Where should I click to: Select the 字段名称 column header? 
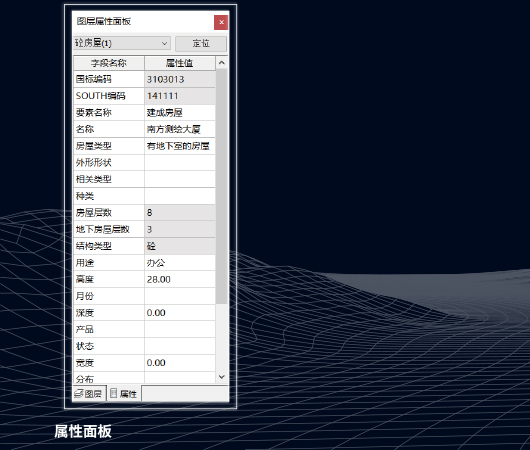[109, 63]
